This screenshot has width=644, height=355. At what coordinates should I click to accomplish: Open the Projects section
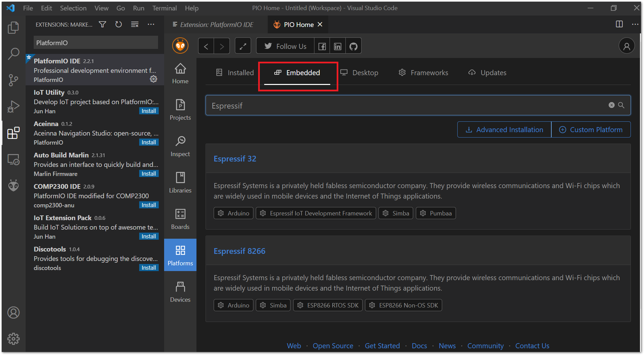[x=180, y=110]
